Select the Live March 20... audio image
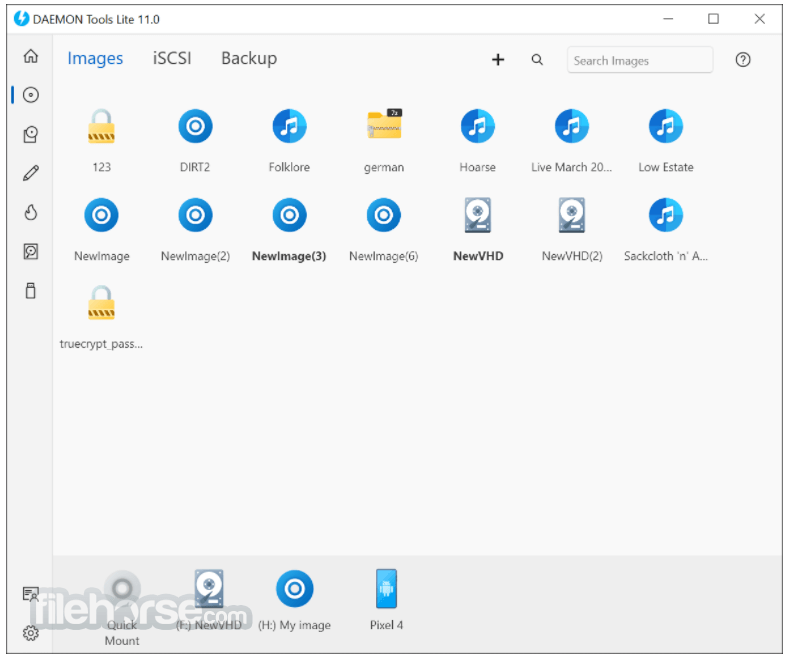 click(571, 140)
